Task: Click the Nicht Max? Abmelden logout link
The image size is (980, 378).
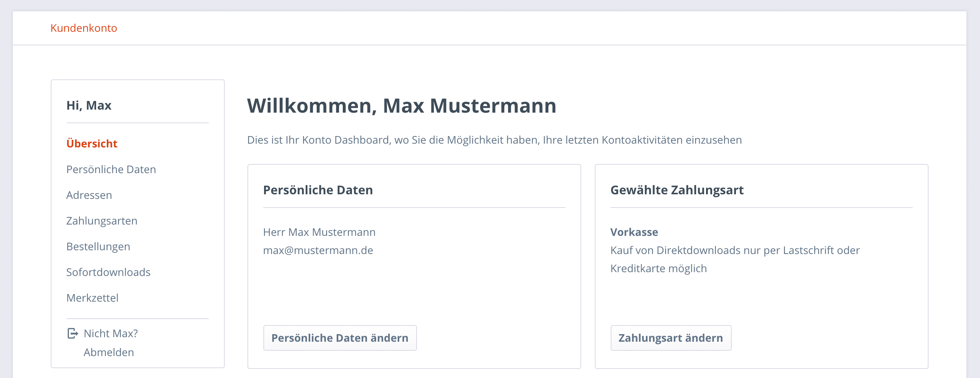Action: pos(111,343)
